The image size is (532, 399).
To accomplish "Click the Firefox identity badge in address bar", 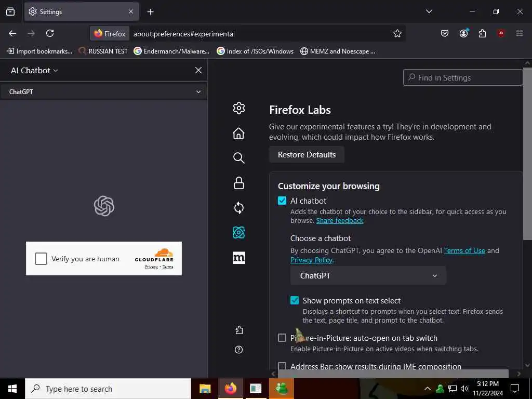I will point(110,34).
